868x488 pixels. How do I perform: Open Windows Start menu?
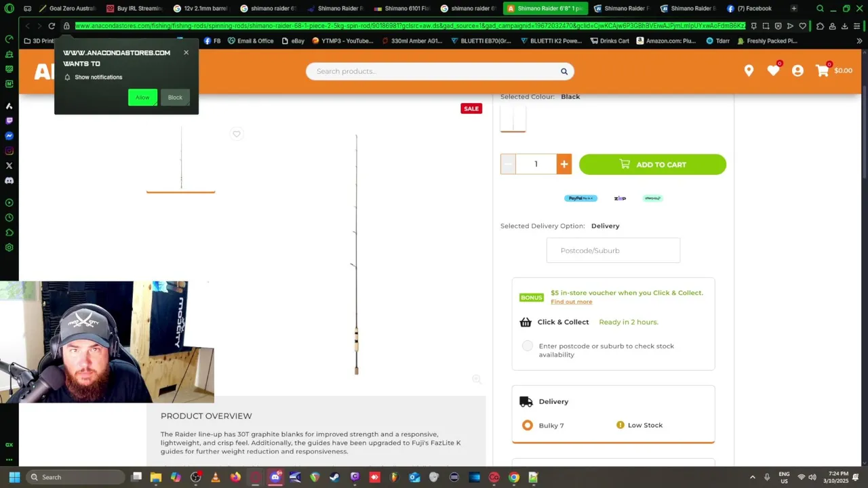[x=14, y=477]
